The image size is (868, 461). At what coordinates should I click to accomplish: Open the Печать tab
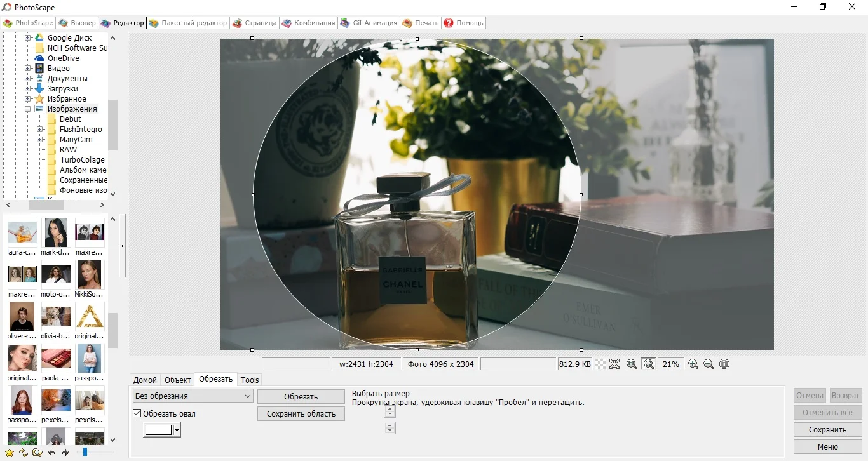click(420, 23)
